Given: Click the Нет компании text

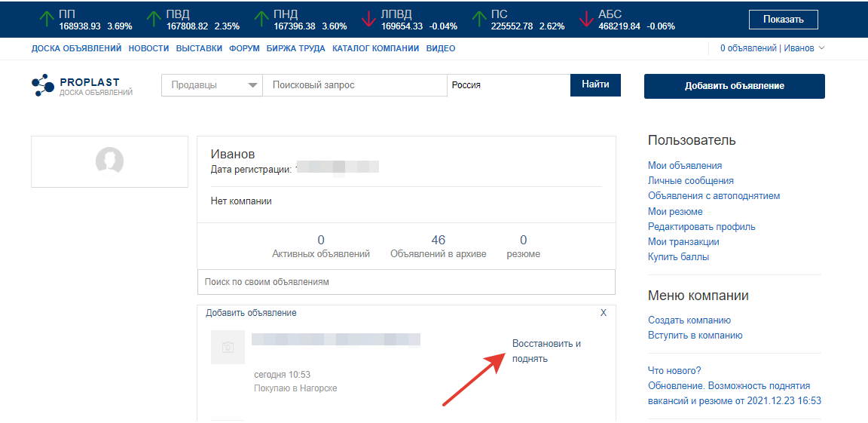Looking at the screenshot, I should pos(241,201).
